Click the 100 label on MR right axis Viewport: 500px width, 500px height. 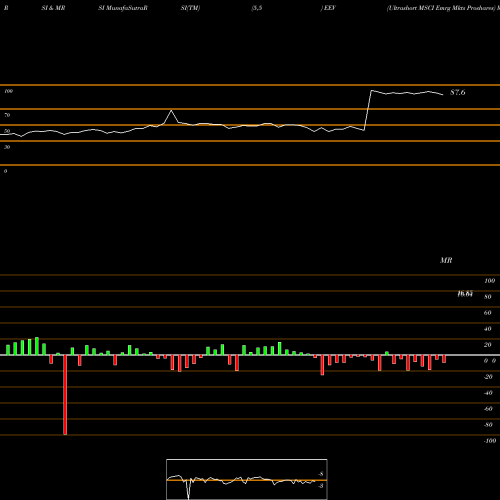490,281
